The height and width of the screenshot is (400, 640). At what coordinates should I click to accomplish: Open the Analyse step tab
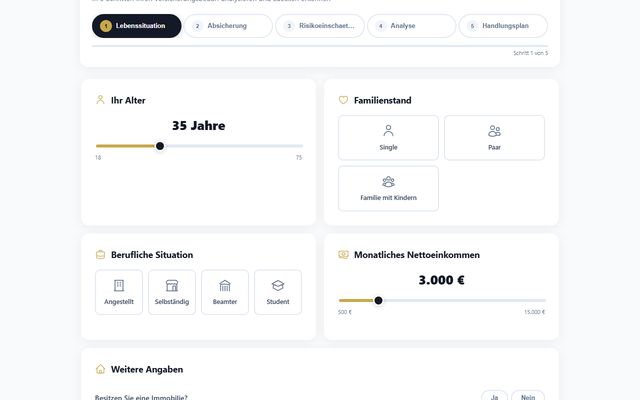(x=411, y=26)
